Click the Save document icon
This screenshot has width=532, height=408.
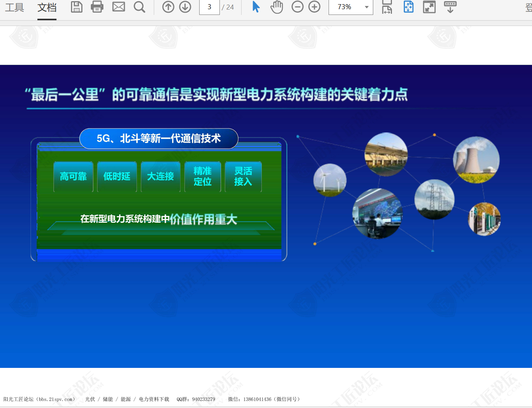[x=77, y=7]
